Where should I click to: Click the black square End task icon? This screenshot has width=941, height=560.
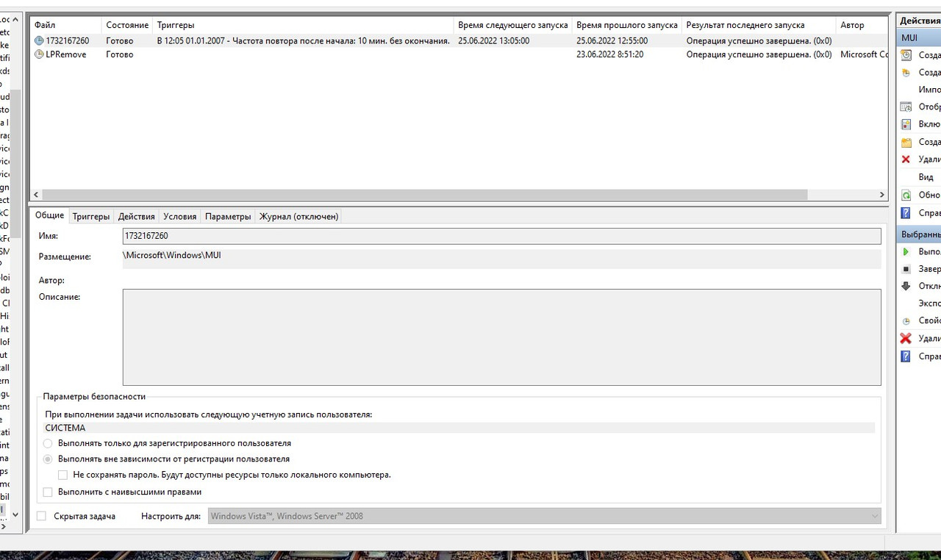coord(906,269)
